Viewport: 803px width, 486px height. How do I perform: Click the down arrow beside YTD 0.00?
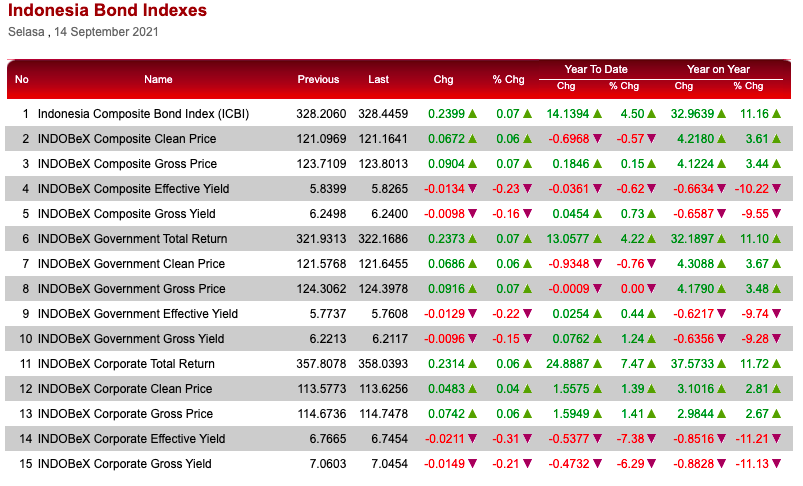pyautogui.click(x=651, y=288)
